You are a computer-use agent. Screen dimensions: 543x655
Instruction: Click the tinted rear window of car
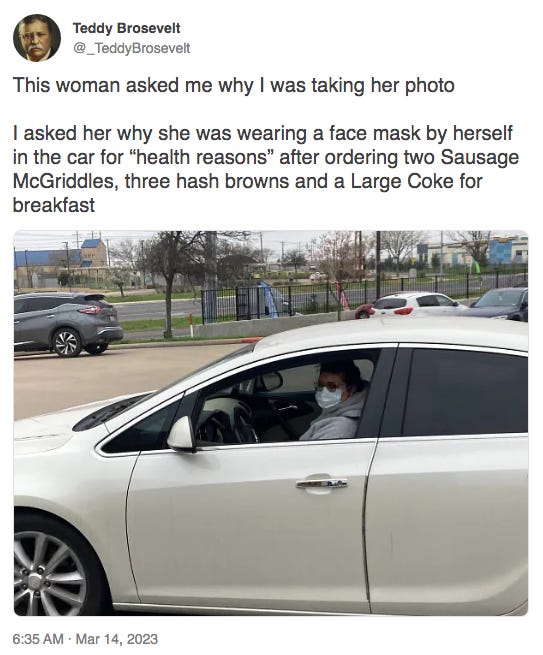point(464,391)
